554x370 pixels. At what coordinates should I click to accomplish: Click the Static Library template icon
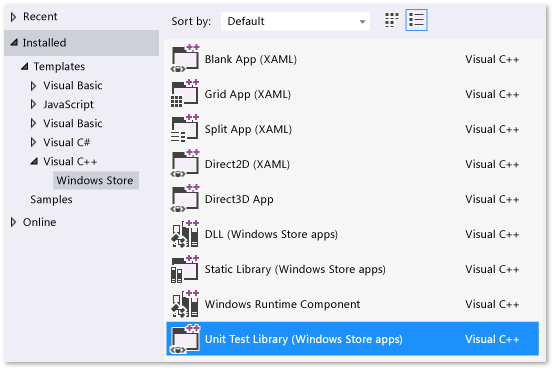point(185,268)
